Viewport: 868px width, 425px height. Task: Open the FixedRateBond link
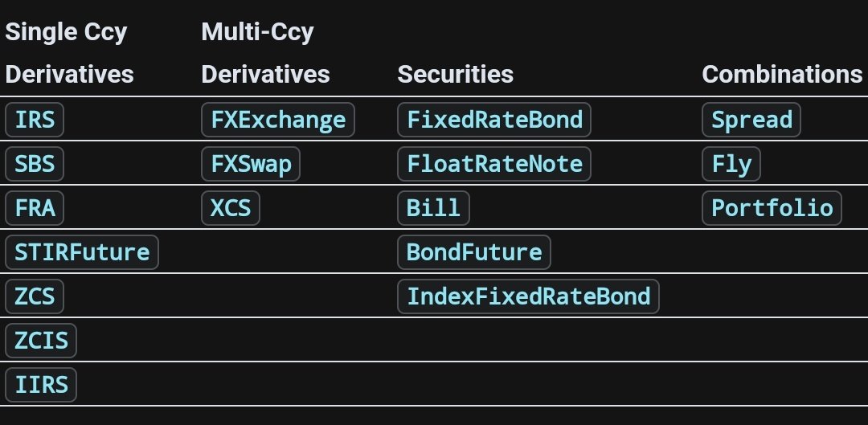coord(494,120)
